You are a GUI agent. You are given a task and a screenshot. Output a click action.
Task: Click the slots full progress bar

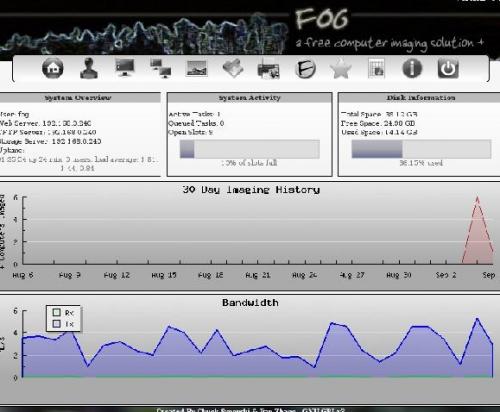point(250,149)
